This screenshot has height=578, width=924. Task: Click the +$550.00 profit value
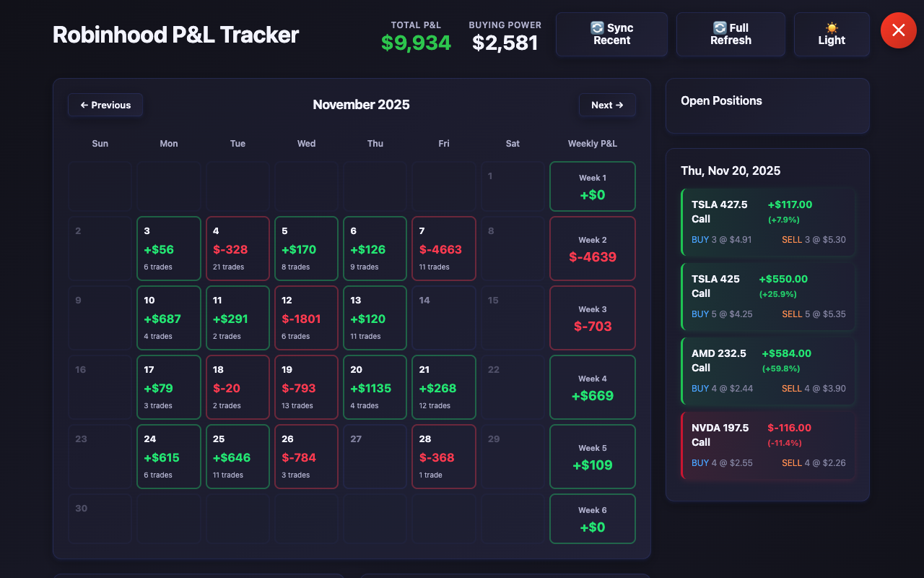[x=783, y=279]
